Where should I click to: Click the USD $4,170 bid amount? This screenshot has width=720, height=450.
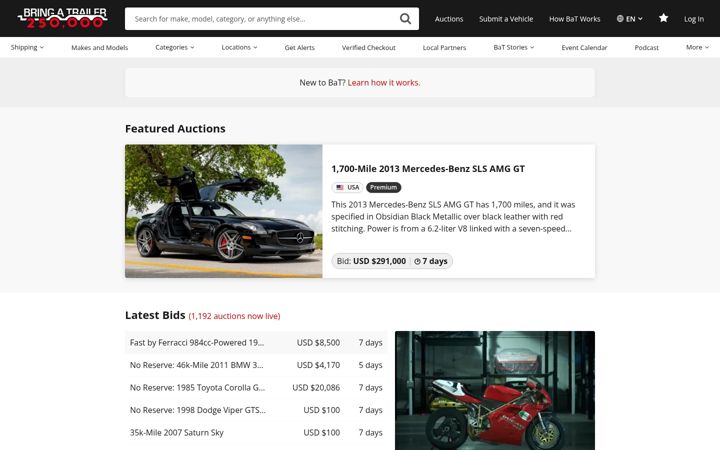[x=318, y=365]
